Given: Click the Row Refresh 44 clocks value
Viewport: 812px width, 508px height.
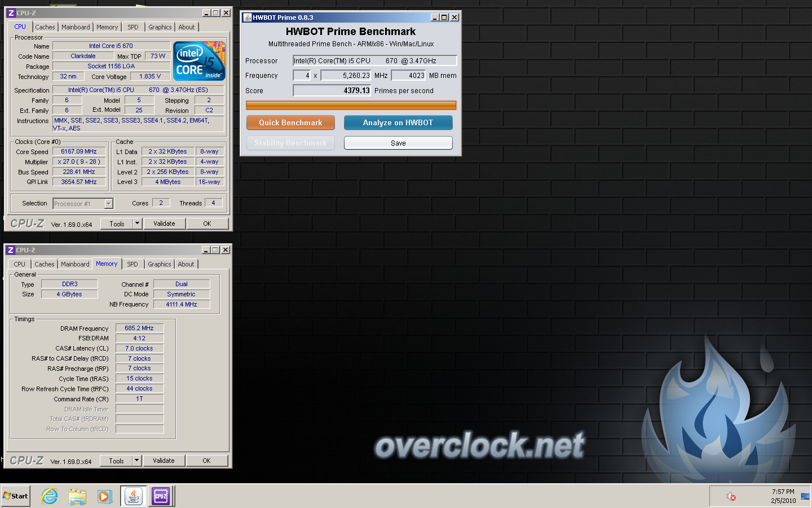Looking at the screenshot, I should 139,388.
